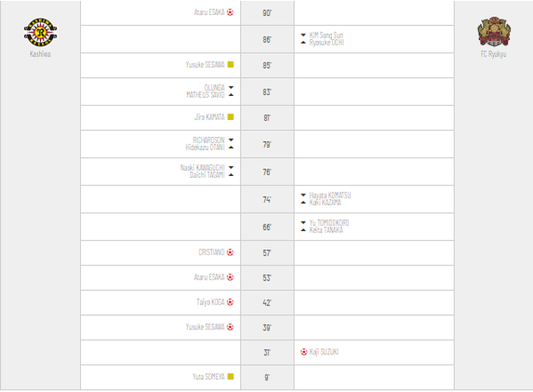This screenshot has height=392, width=533.
Task: Click the FC Ryukyu team crest
Action: click(494, 33)
